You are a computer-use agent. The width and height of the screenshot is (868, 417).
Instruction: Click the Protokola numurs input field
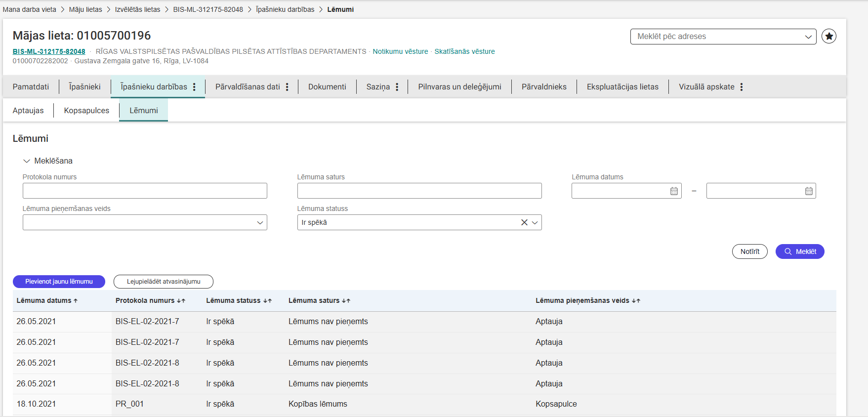145,191
